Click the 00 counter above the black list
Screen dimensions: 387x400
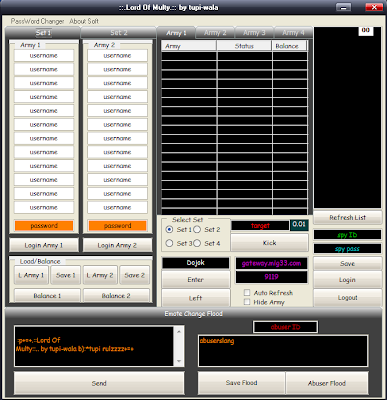366,30
